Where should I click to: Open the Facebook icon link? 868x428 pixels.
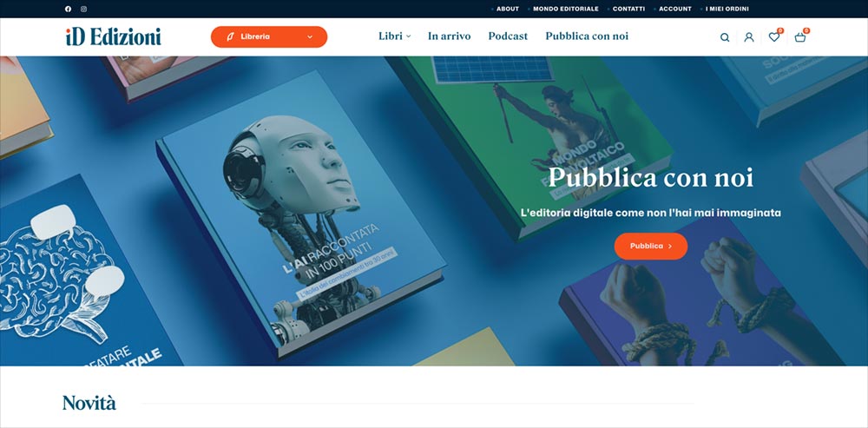click(68, 9)
